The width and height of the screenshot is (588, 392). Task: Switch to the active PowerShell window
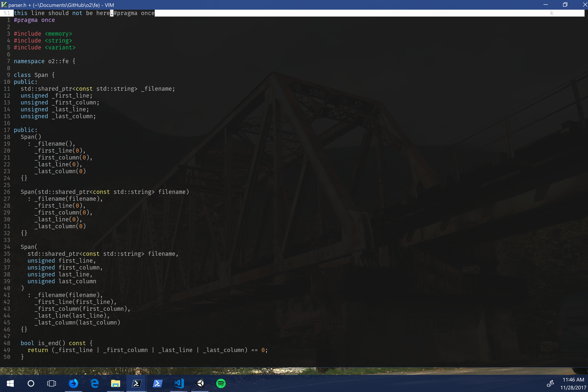point(136,383)
